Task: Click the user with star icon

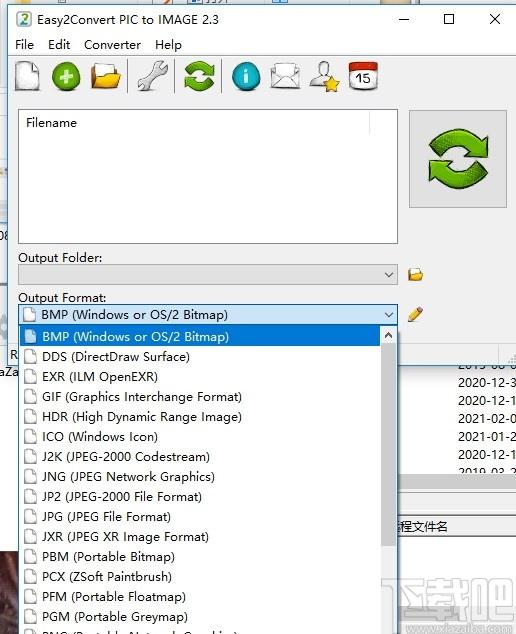Action: (x=324, y=76)
